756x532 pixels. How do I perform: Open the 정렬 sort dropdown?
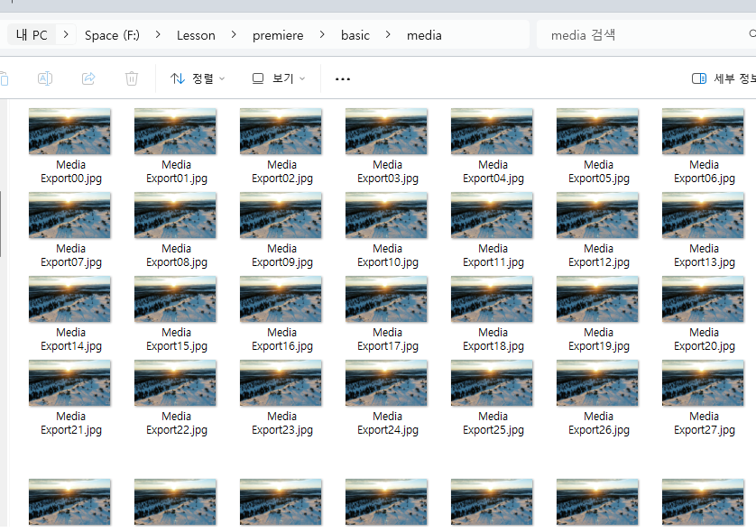[198, 78]
